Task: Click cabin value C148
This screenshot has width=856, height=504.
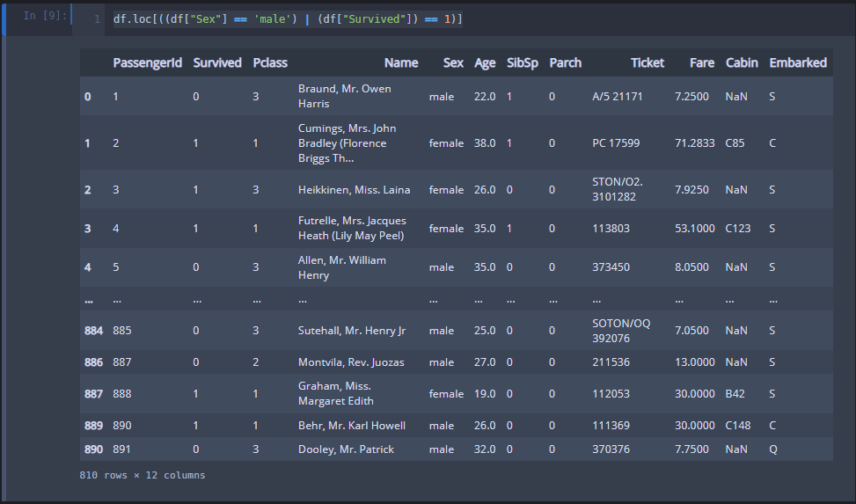Action: (737, 426)
